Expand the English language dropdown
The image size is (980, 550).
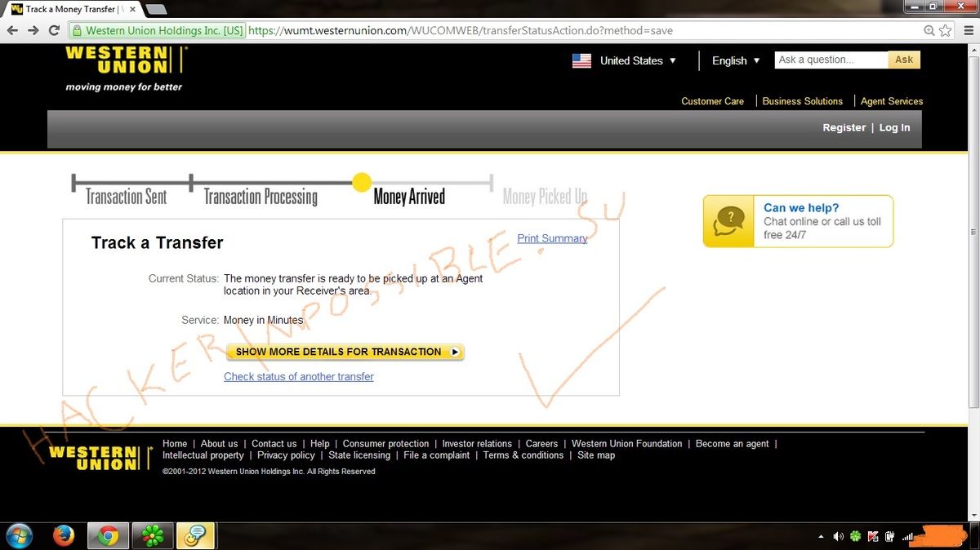pyautogui.click(x=736, y=60)
